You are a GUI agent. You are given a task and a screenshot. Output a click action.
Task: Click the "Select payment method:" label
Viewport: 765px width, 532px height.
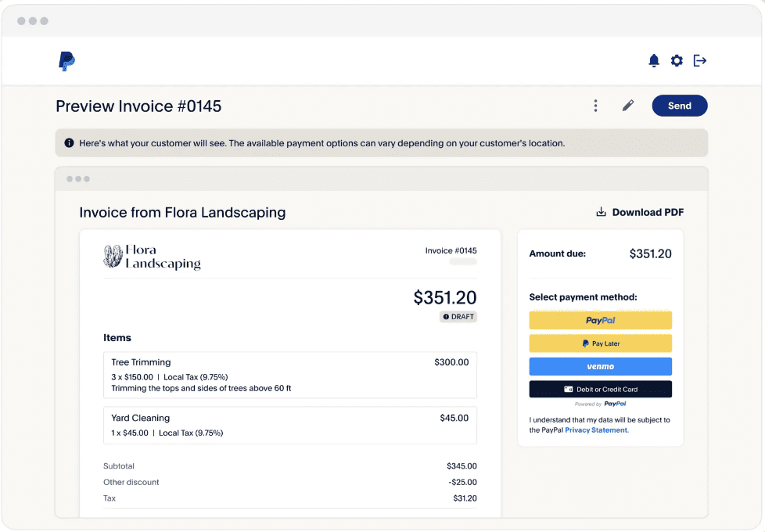click(583, 297)
